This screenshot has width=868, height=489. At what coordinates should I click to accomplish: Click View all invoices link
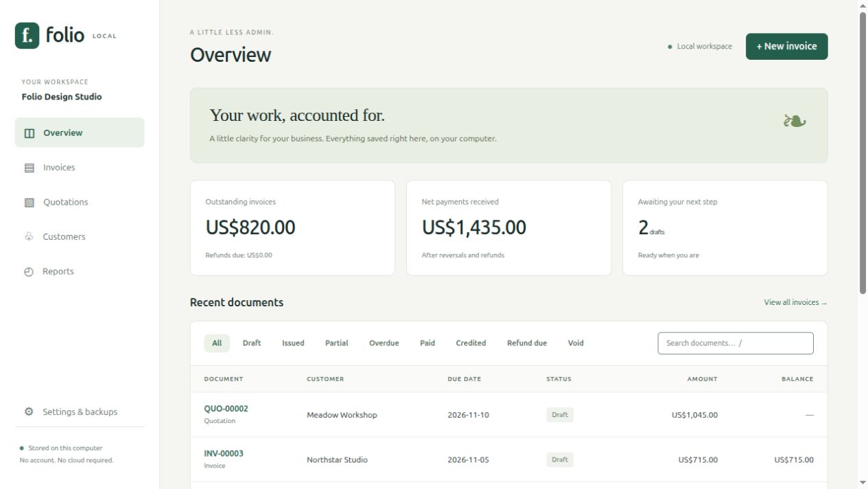pyautogui.click(x=795, y=303)
